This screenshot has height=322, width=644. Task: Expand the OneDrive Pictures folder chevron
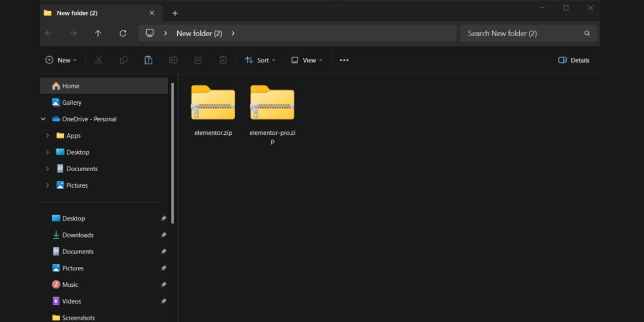pyautogui.click(x=48, y=185)
